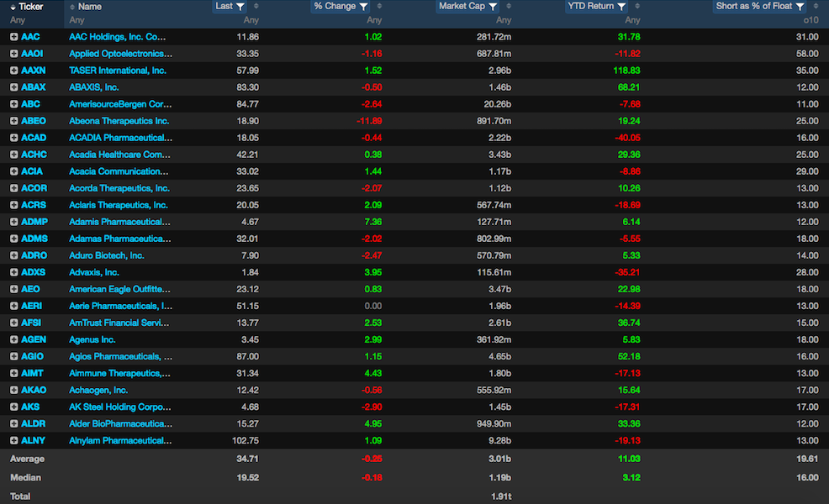The image size is (829, 504).
Task: Open the ABAXIS, Inc. name link
Action: point(93,87)
